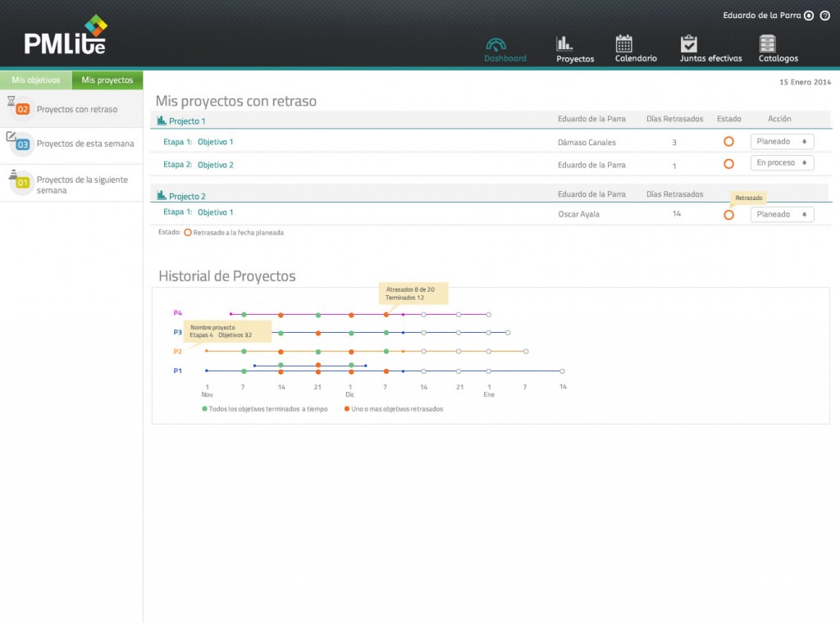Click the Etapa 1 label in Projecto 2

(x=177, y=212)
